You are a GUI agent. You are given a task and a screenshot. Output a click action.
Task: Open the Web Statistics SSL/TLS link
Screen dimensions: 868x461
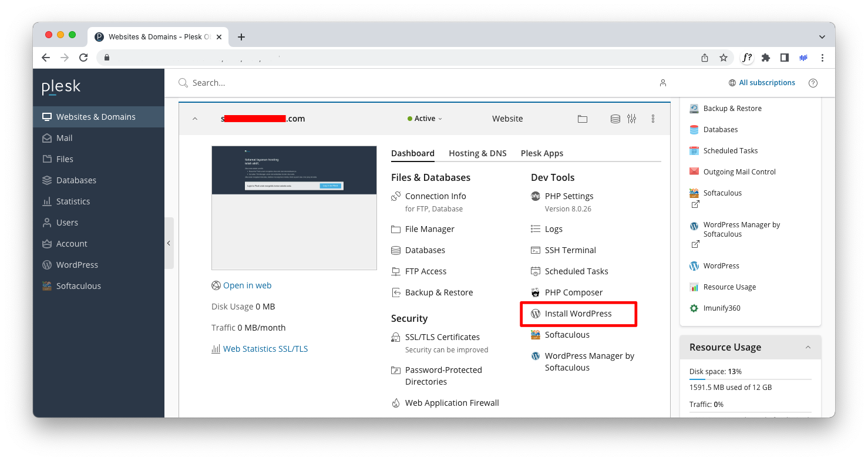coord(265,349)
